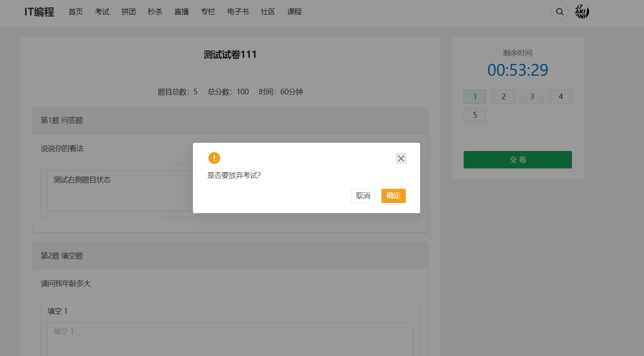The image size is (644, 356).
Task: Jump to question 1 in navigator
Action: (475, 96)
